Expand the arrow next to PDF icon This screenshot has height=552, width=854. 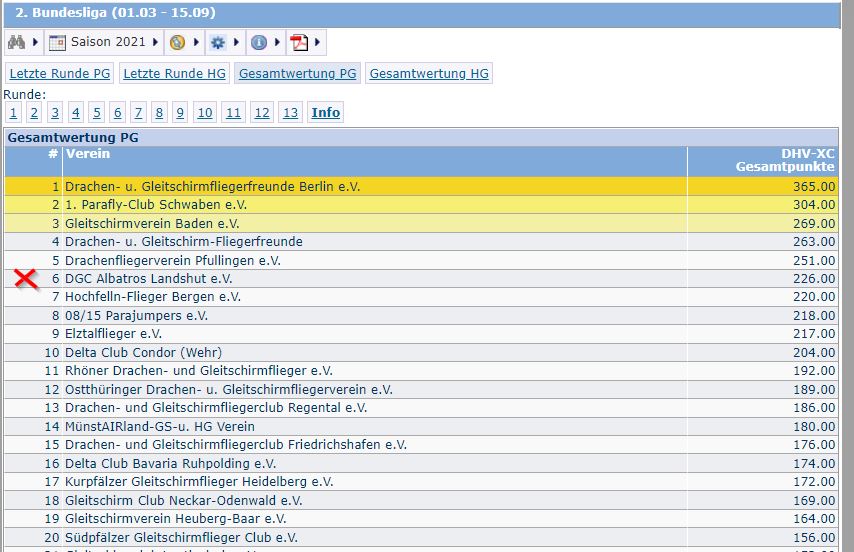coord(318,42)
